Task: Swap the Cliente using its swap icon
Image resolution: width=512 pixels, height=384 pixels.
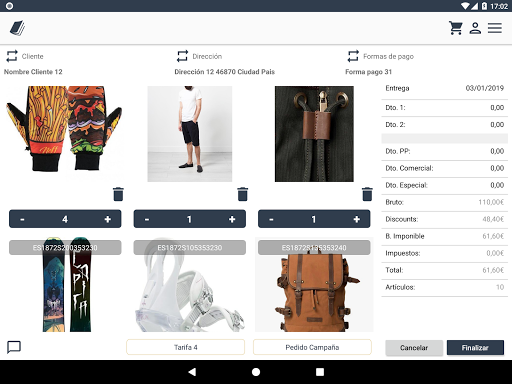Action: (x=12, y=56)
